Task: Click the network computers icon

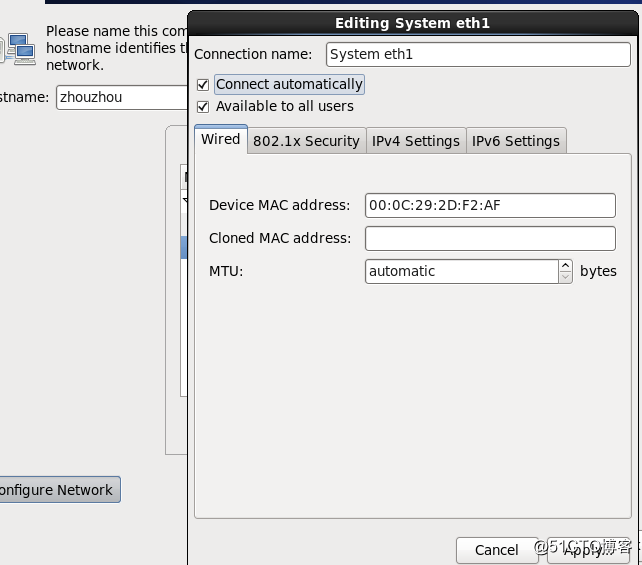Action: (x=18, y=49)
